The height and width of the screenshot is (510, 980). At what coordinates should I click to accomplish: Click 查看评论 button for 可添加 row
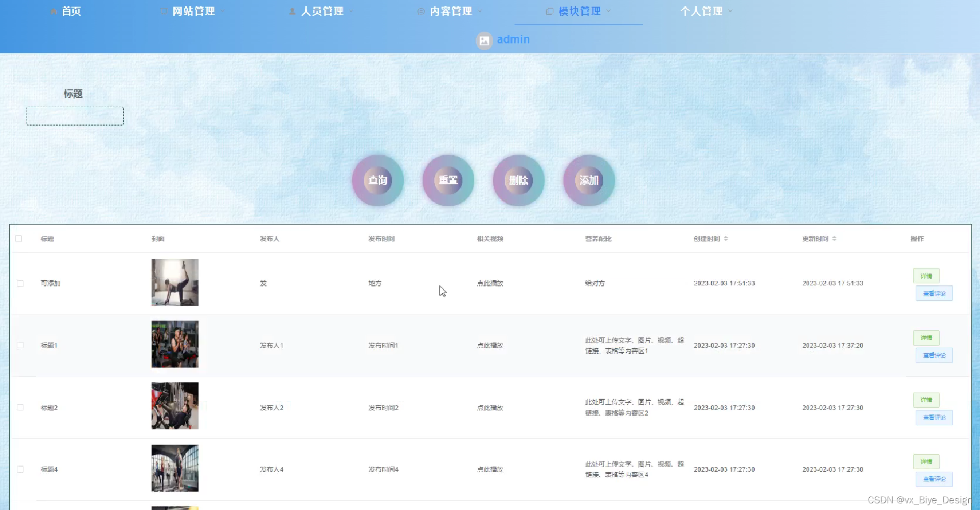pos(934,294)
